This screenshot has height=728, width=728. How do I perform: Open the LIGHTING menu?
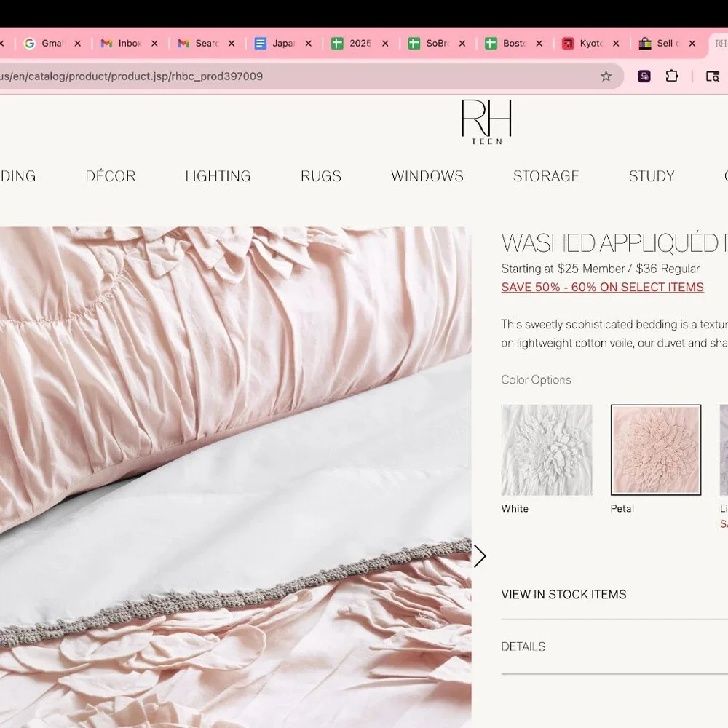pos(218,176)
